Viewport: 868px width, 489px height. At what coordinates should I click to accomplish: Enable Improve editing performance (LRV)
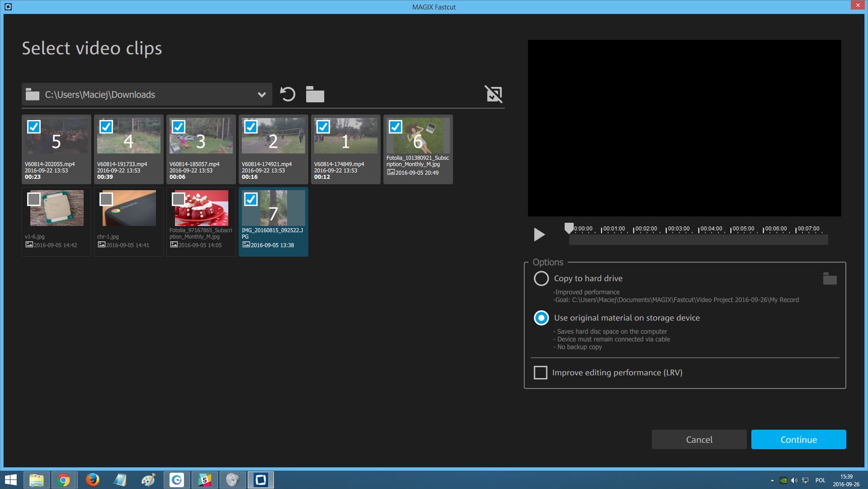pos(540,373)
